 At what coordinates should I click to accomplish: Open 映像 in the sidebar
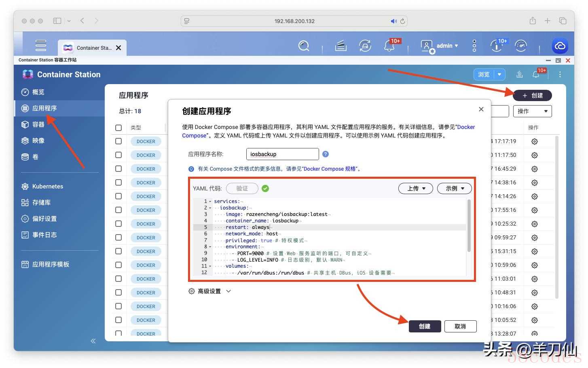click(59, 141)
